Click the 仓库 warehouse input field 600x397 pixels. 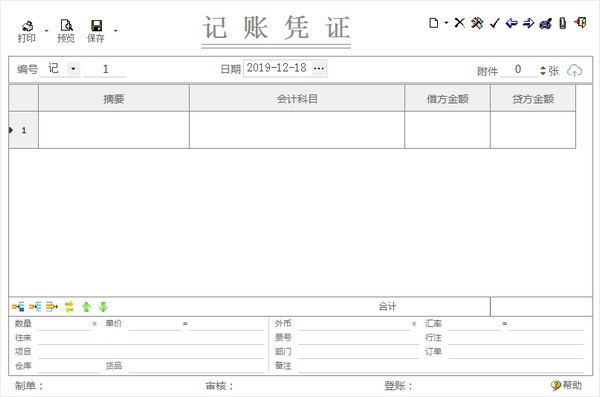click(68, 366)
